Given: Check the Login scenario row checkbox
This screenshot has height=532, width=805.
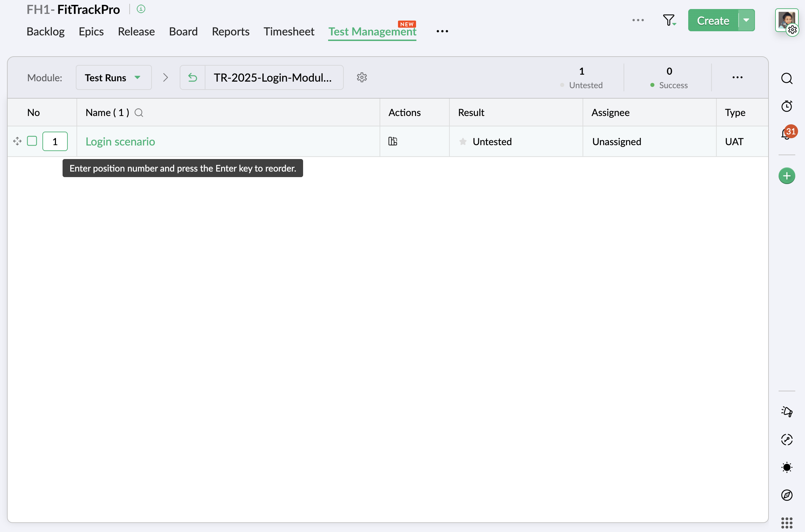Looking at the screenshot, I should [32, 141].
